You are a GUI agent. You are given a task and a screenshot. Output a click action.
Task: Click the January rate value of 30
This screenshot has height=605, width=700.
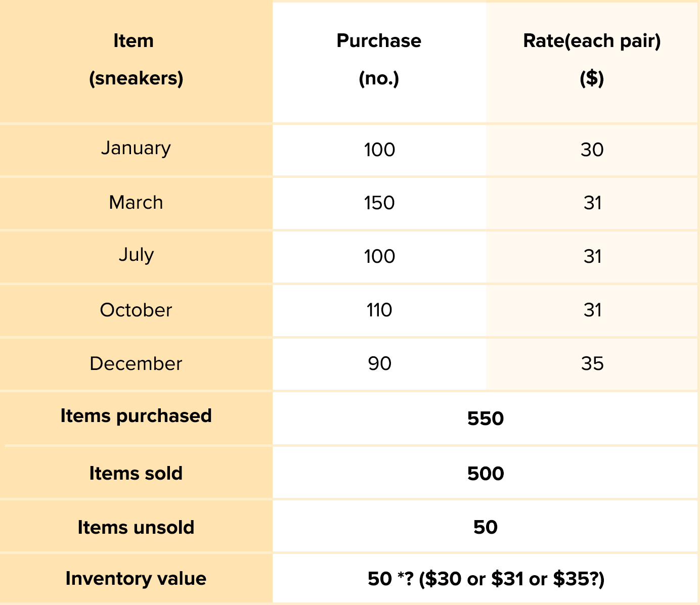(592, 150)
